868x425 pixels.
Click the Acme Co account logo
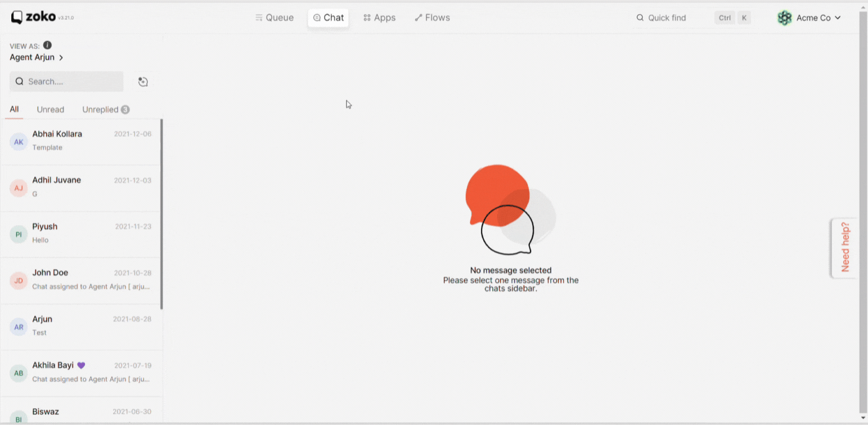[785, 18]
